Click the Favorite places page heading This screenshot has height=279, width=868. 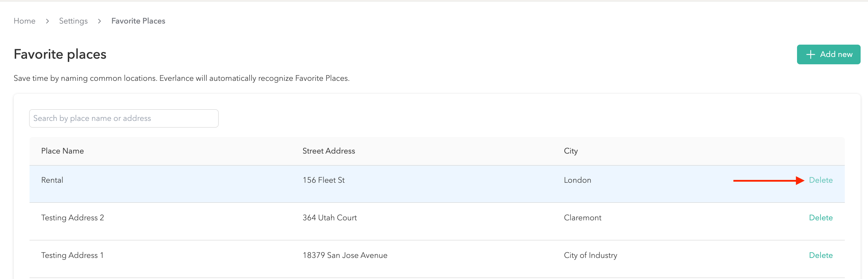tap(60, 54)
